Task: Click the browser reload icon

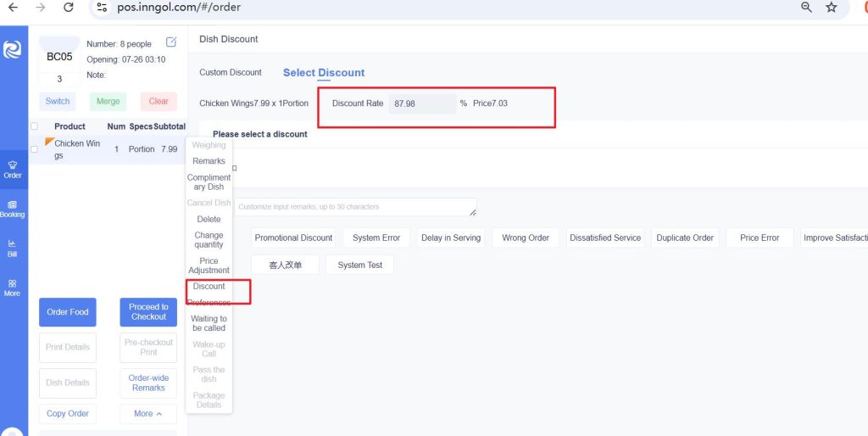Action: [x=68, y=8]
